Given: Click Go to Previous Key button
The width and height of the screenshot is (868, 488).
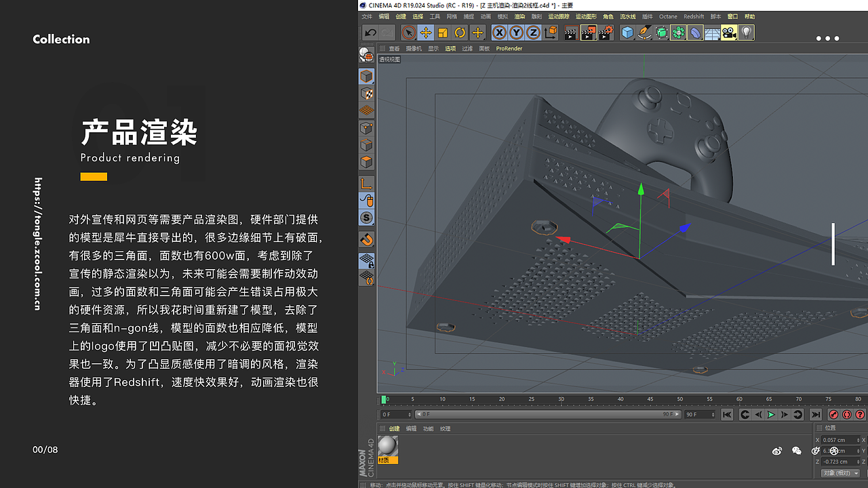Looking at the screenshot, I should click(745, 415).
